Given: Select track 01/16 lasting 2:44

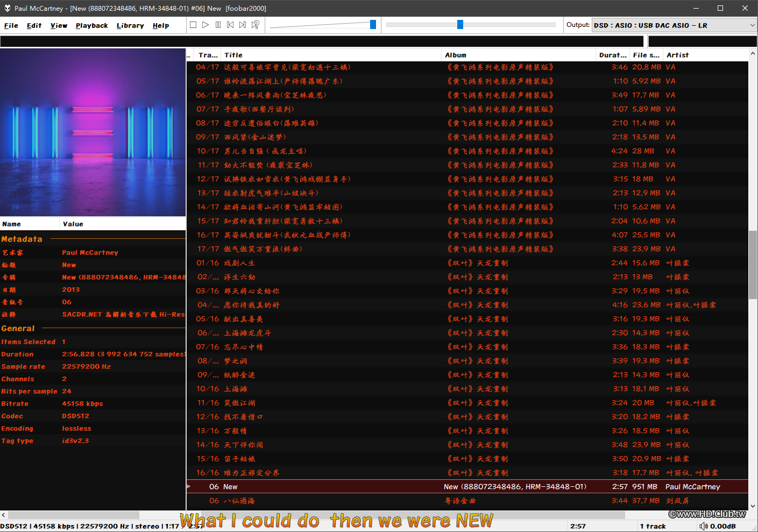Looking at the screenshot, I should click(467, 263).
